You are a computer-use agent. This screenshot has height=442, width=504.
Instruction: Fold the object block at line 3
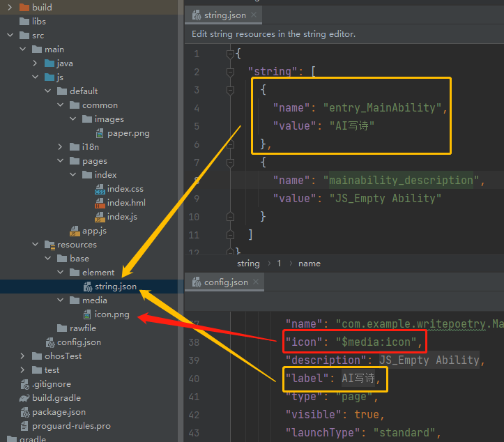[230, 91]
